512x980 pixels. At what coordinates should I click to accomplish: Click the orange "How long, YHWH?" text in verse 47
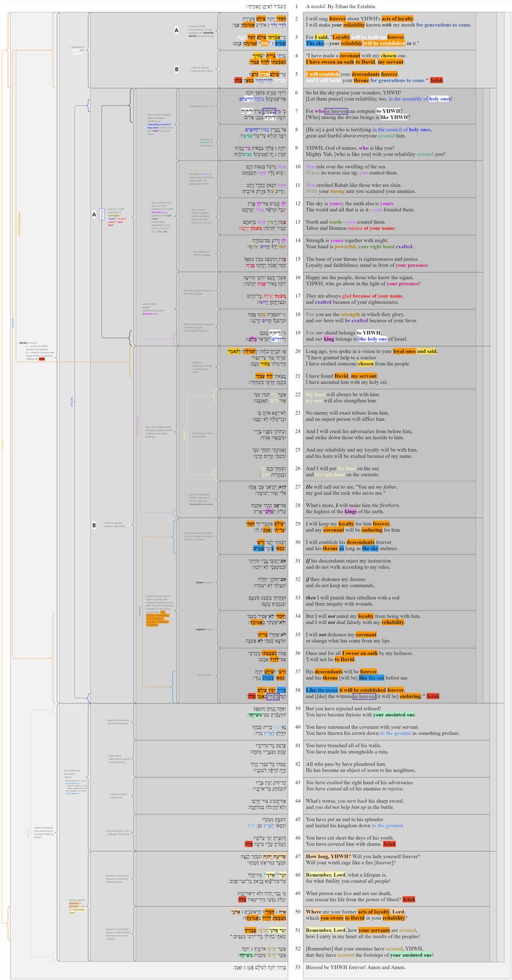(x=328, y=857)
